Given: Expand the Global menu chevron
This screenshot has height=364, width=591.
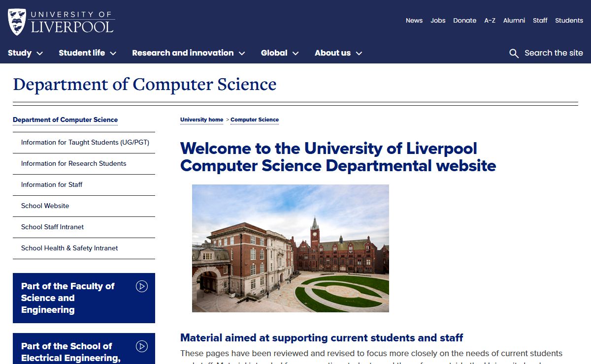Looking at the screenshot, I should pyautogui.click(x=295, y=53).
